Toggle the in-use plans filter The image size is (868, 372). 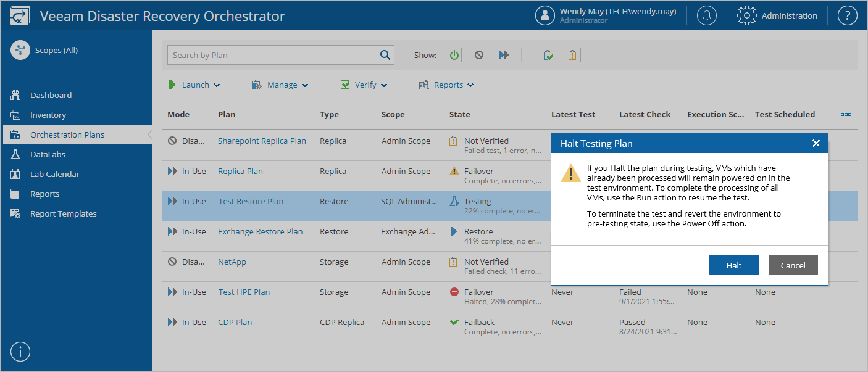[x=504, y=55]
